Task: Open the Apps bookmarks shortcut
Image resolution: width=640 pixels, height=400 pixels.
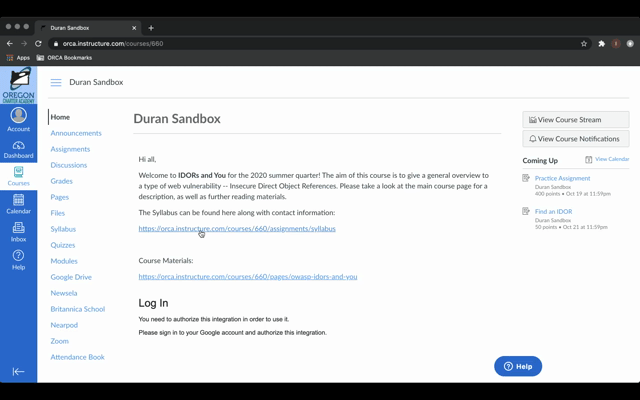Action: [18, 58]
